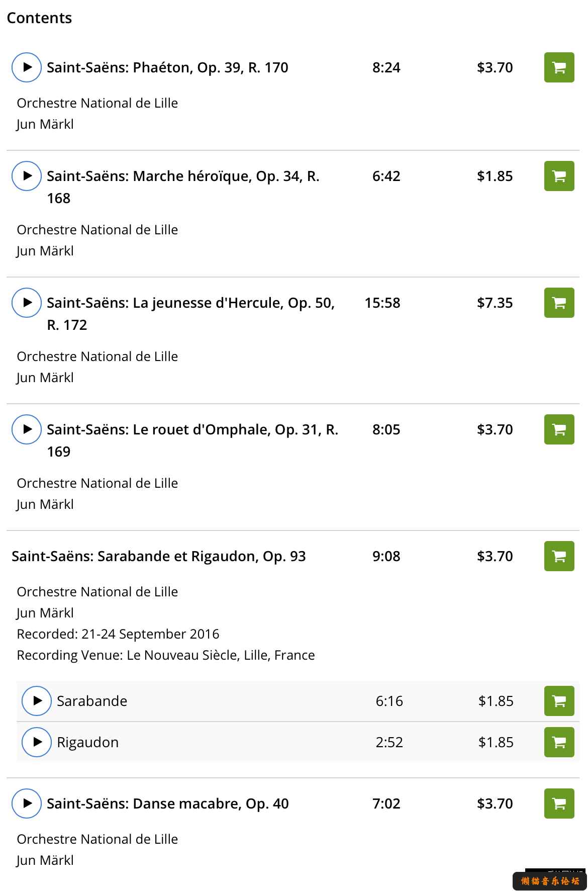
Task: Play Danse macabre, Op. 40 preview
Action: click(27, 804)
